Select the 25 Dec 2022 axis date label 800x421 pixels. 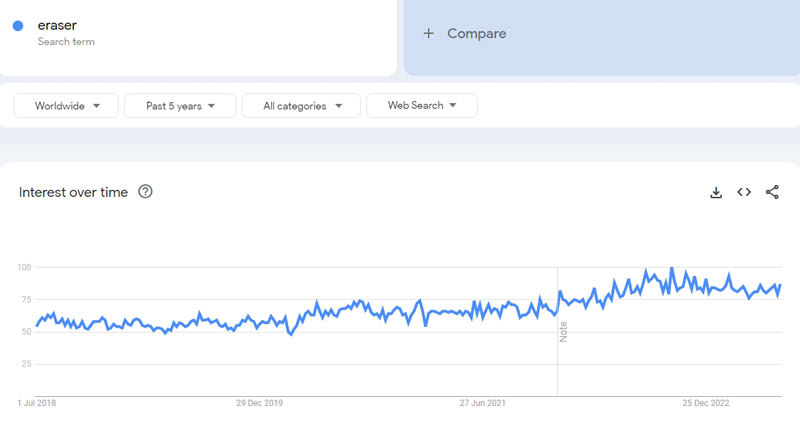click(x=707, y=404)
